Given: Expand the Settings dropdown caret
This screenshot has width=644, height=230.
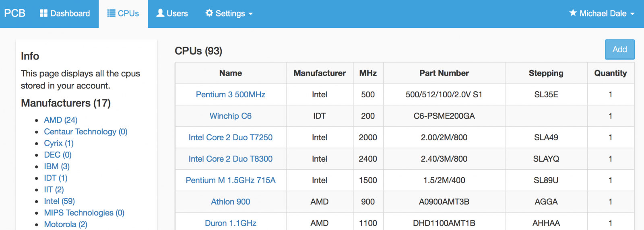Looking at the screenshot, I should point(251,14).
